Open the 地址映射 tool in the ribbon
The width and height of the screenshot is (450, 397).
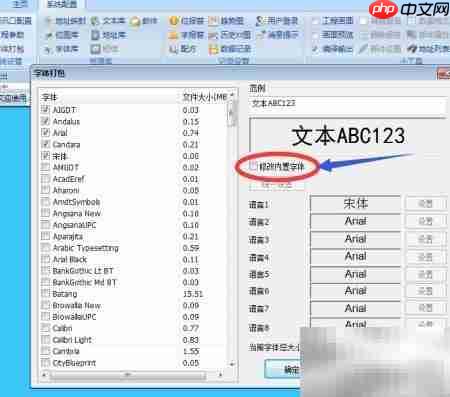66,21
